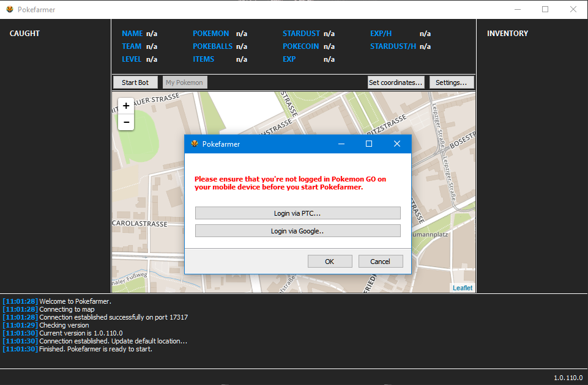Screen dimensions: 588x385
Task: Start the bot
Action: click(x=135, y=82)
